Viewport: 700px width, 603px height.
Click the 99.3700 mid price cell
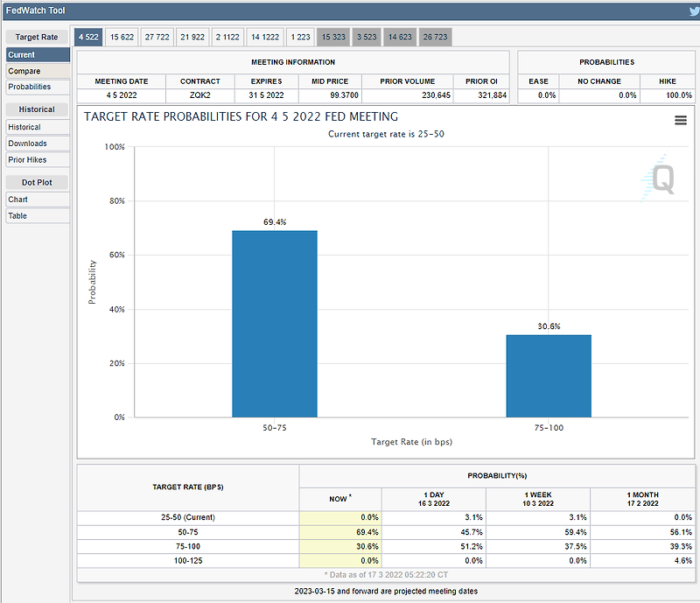pos(330,95)
